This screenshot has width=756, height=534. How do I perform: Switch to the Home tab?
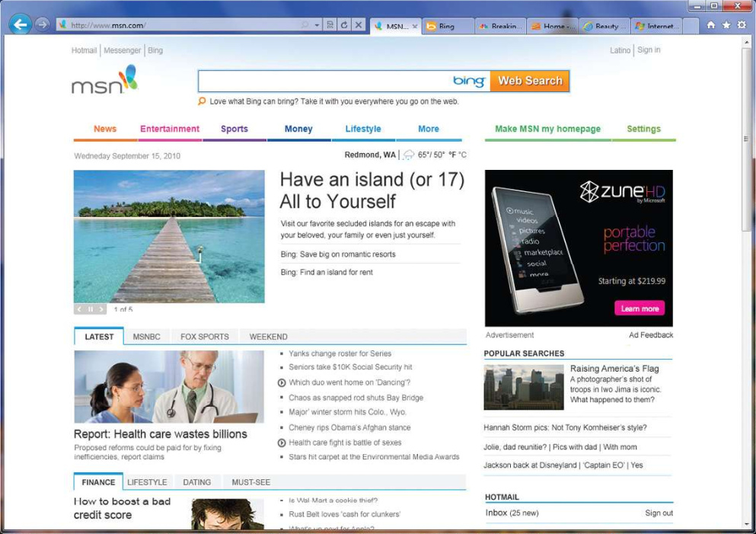[553, 27]
